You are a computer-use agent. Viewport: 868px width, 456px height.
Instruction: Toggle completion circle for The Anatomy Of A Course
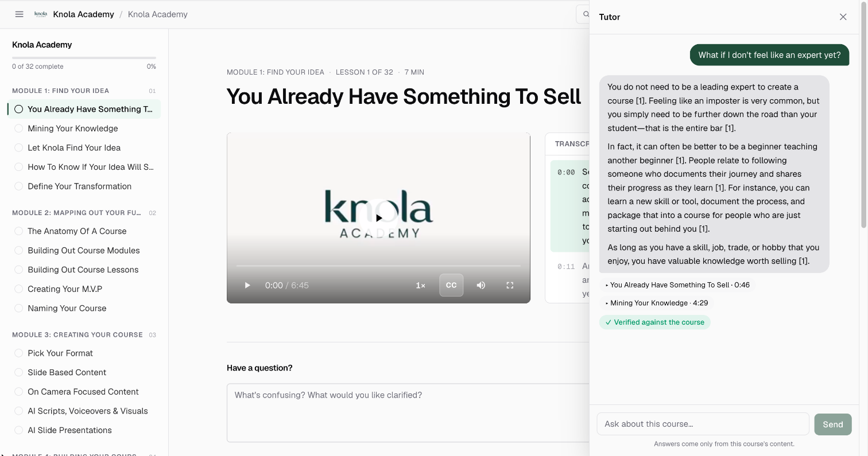click(19, 231)
